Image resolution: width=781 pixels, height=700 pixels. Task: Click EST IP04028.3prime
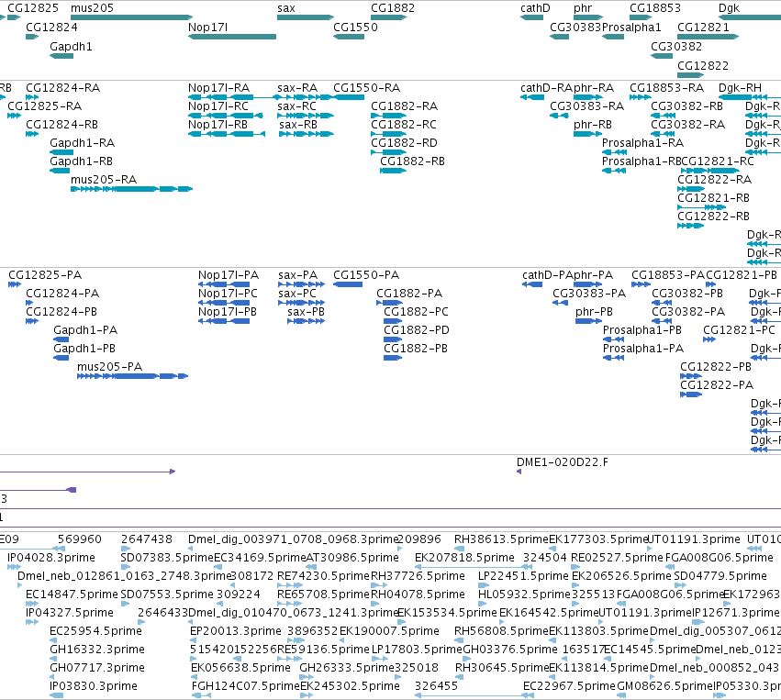(x=50, y=557)
